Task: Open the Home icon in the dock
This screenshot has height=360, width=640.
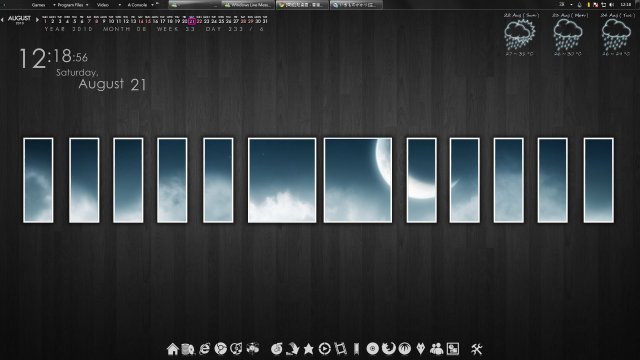Action: [x=173, y=349]
